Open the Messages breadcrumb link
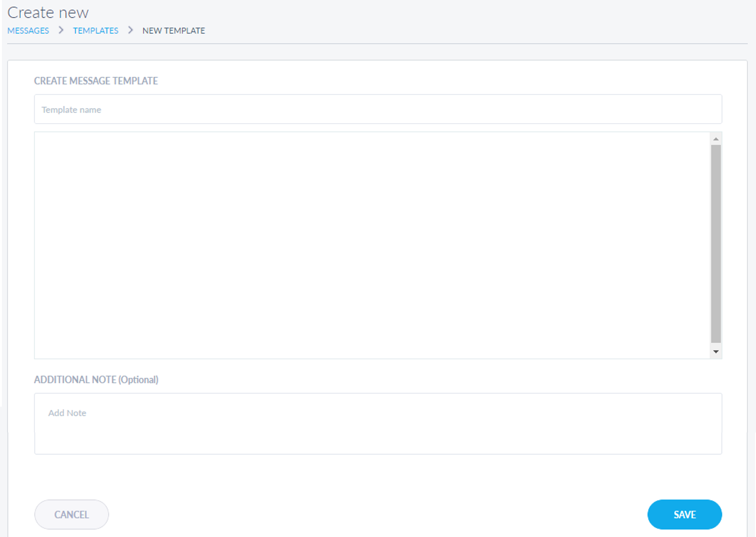756x537 pixels. pyautogui.click(x=28, y=31)
